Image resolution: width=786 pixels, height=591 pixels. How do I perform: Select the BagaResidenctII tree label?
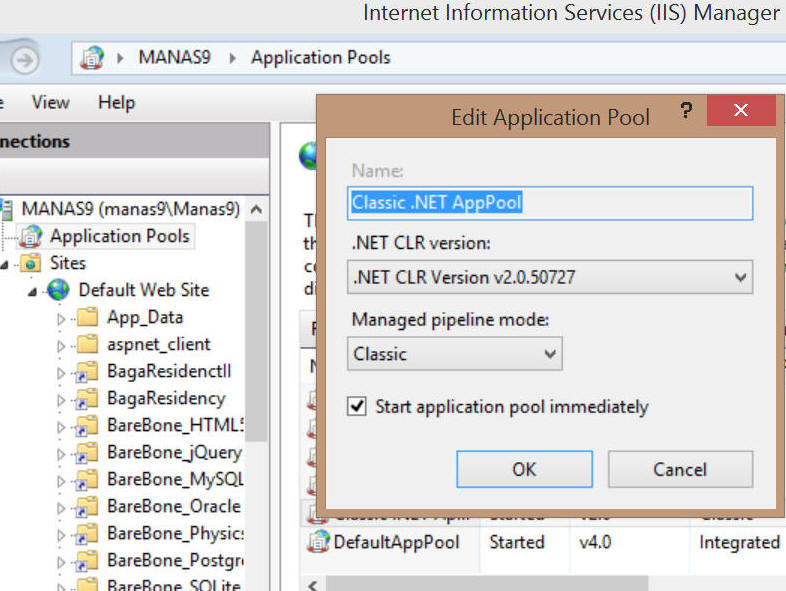coord(169,371)
